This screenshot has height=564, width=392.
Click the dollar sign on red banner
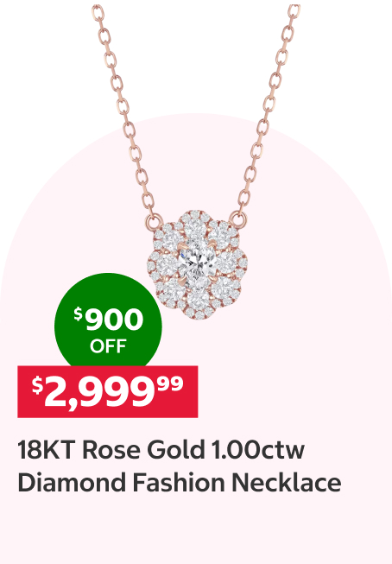[37, 385]
